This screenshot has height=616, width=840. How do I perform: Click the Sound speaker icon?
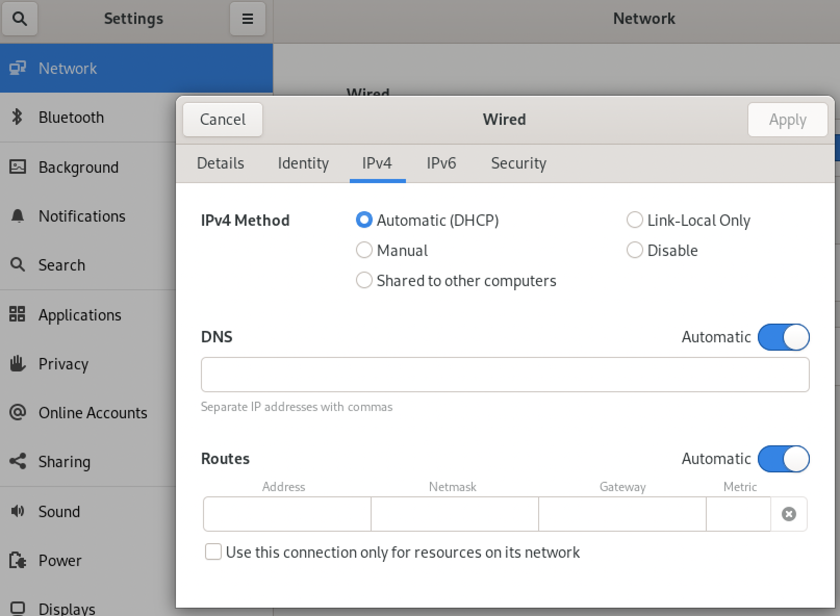[17, 511]
